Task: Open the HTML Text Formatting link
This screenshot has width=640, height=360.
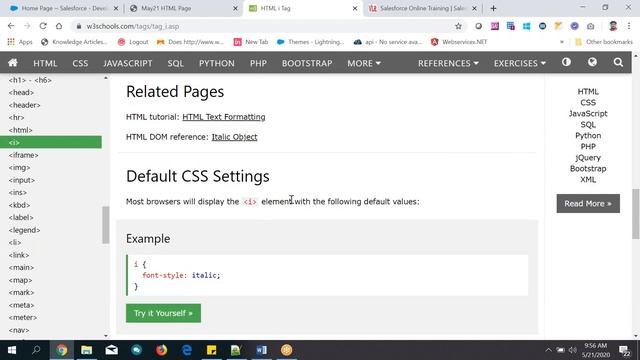Action: [224, 117]
